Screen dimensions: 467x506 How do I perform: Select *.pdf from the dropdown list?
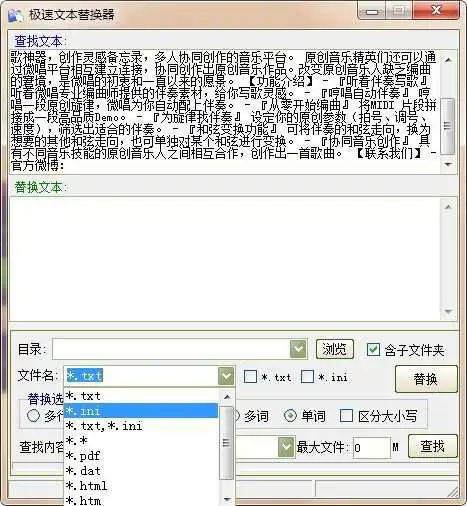pyautogui.click(x=141, y=456)
